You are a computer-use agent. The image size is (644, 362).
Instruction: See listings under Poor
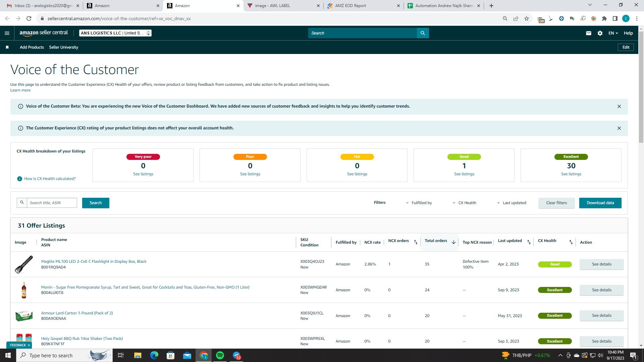click(x=250, y=174)
